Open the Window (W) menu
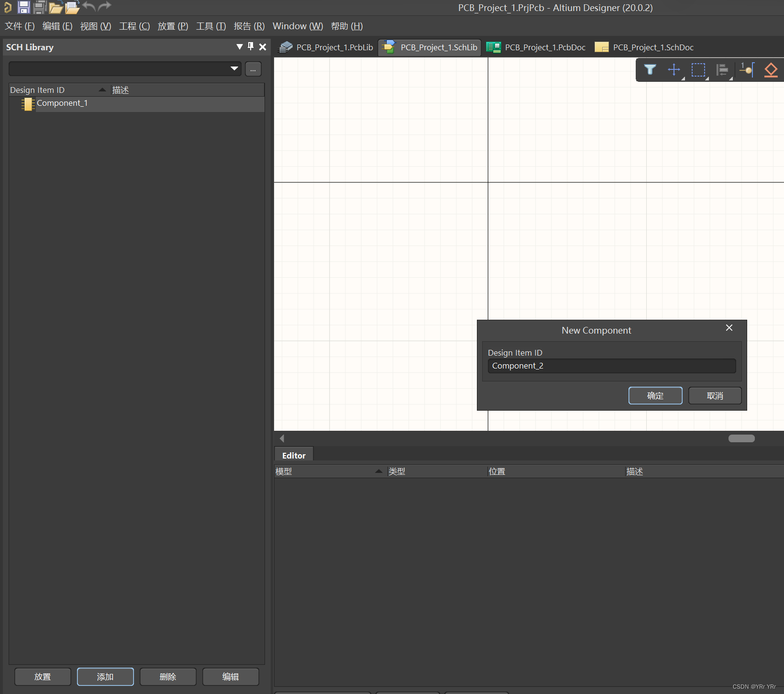784x694 pixels. tap(298, 26)
